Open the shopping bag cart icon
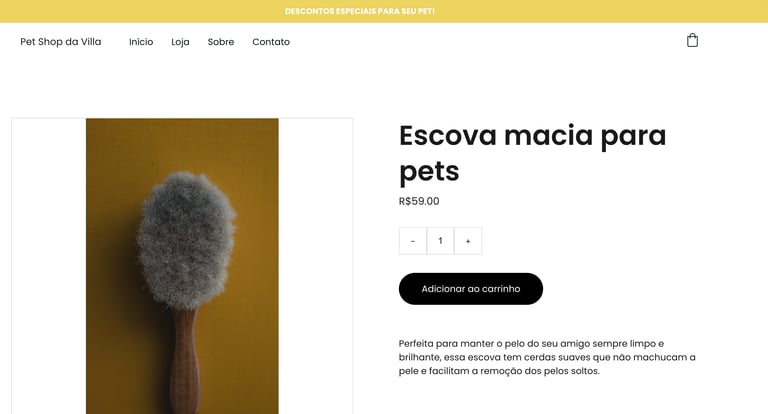This screenshot has height=414, width=768. click(692, 40)
